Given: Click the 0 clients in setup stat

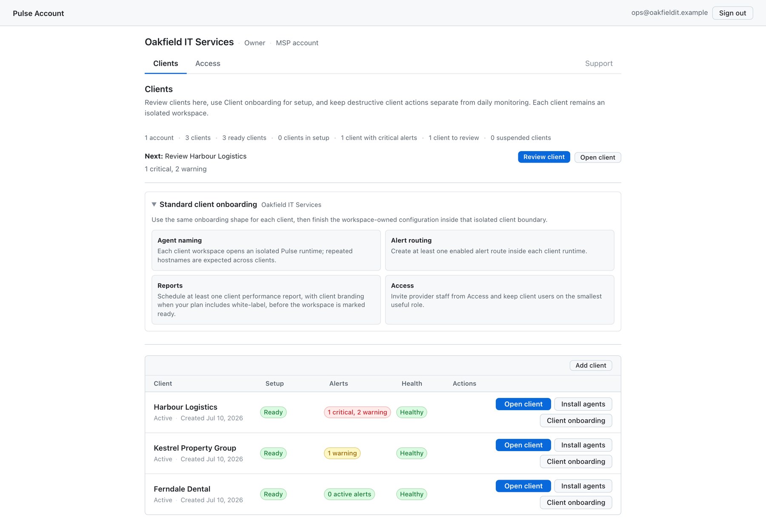Looking at the screenshot, I should click(x=303, y=138).
